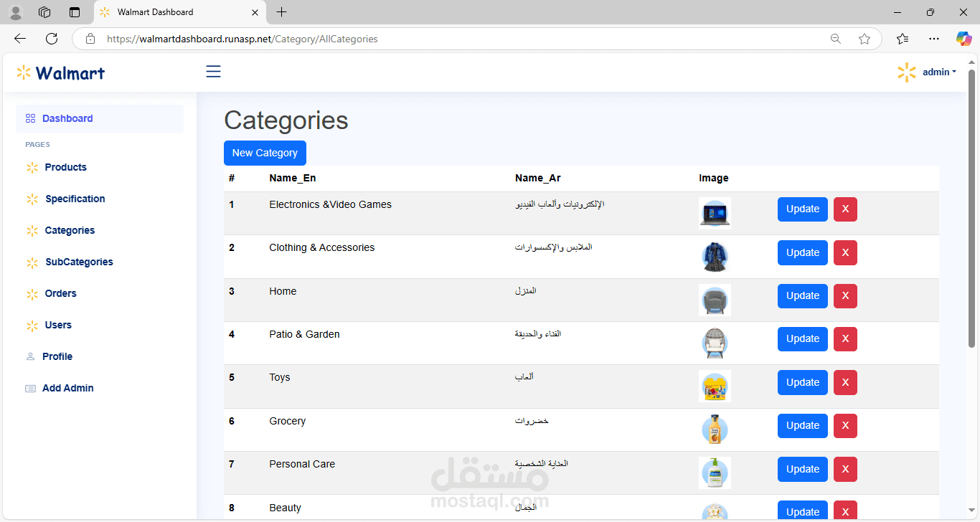Select the Walmart Dashboard browser tab
Image resolution: width=980 pixels, height=522 pixels.
[x=180, y=12]
